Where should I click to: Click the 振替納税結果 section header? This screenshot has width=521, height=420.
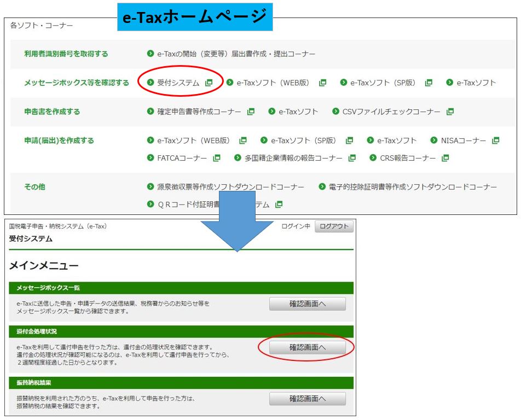[x=181, y=382]
